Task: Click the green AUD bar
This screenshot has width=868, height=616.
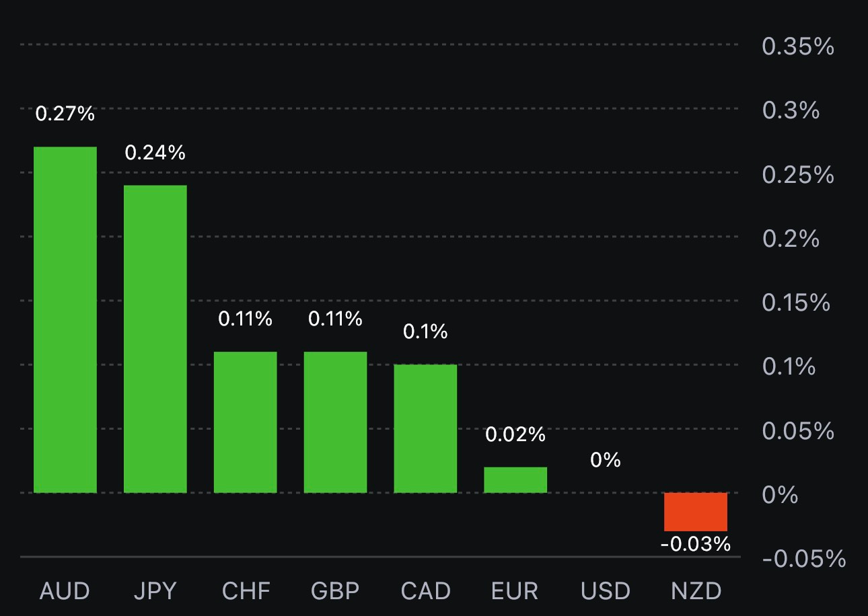Action: [x=65, y=319]
